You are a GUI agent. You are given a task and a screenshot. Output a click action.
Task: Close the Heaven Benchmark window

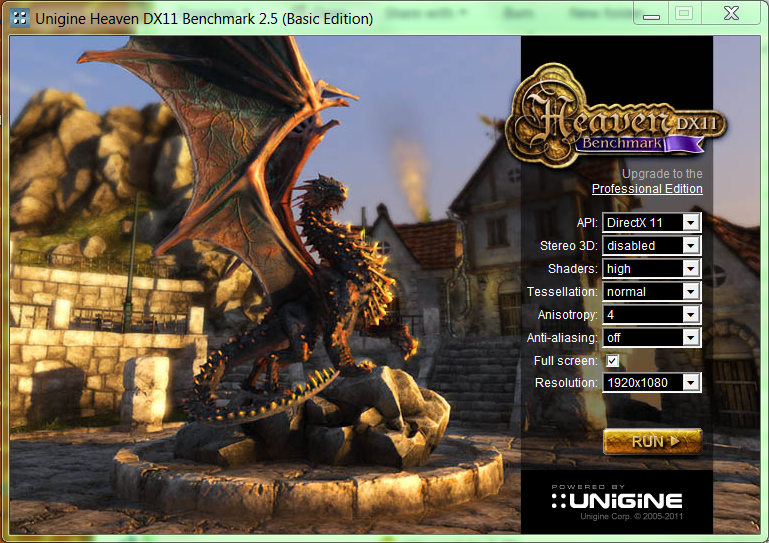(731, 13)
